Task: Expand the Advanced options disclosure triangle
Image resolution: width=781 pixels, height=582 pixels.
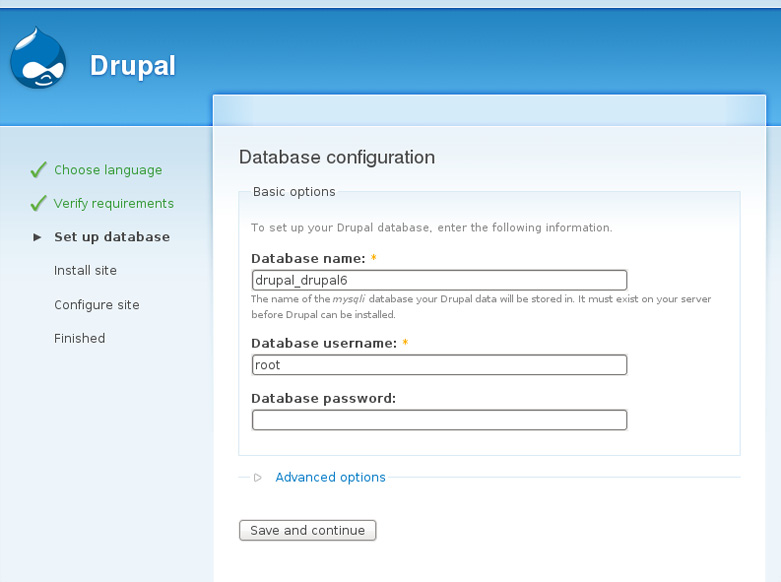Action: (x=258, y=478)
